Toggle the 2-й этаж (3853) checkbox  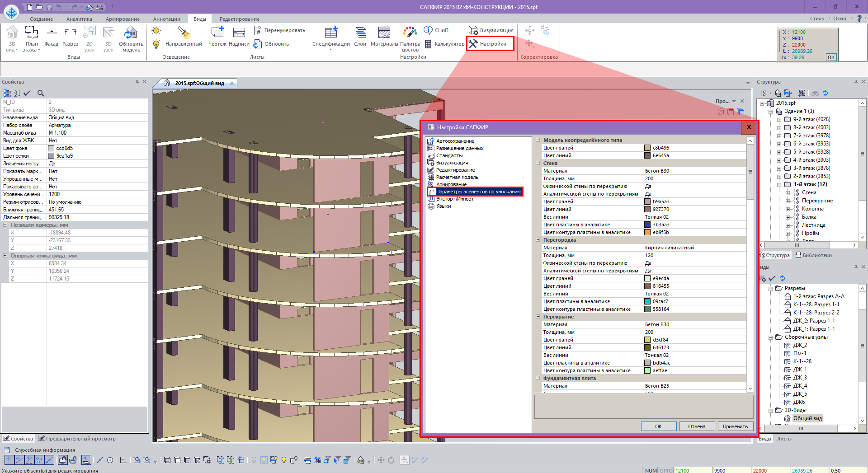[788, 176]
